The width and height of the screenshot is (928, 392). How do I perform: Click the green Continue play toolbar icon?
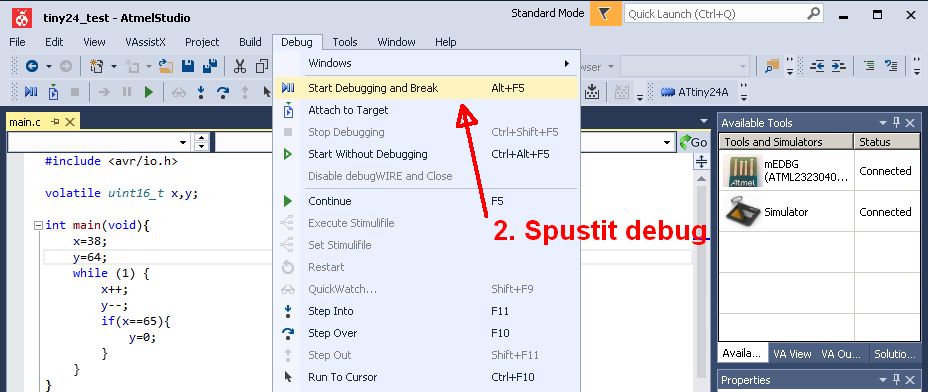[x=149, y=92]
